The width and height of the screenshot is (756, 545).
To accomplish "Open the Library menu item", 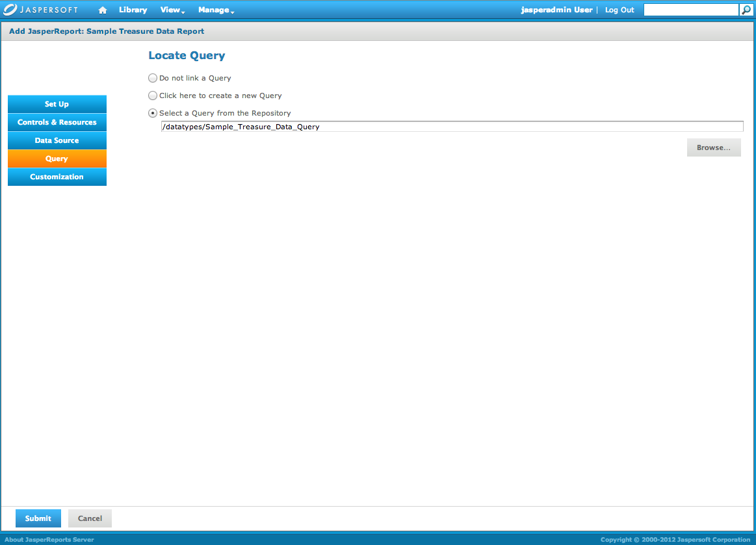I will [x=133, y=10].
